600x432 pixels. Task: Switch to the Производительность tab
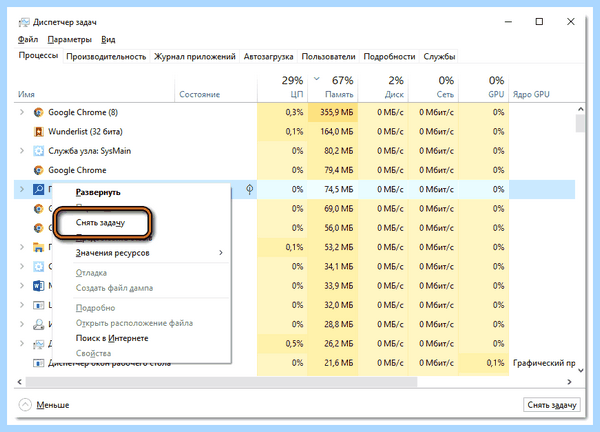tap(106, 57)
